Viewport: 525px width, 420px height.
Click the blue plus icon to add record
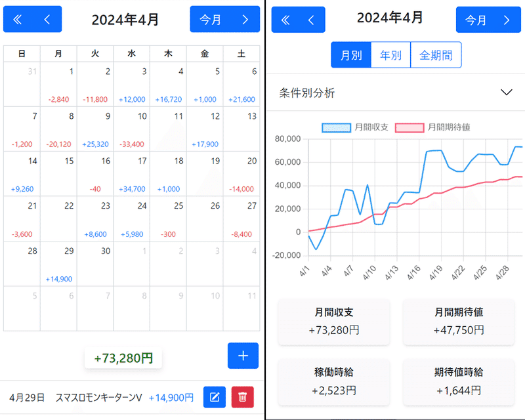pyautogui.click(x=243, y=356)
